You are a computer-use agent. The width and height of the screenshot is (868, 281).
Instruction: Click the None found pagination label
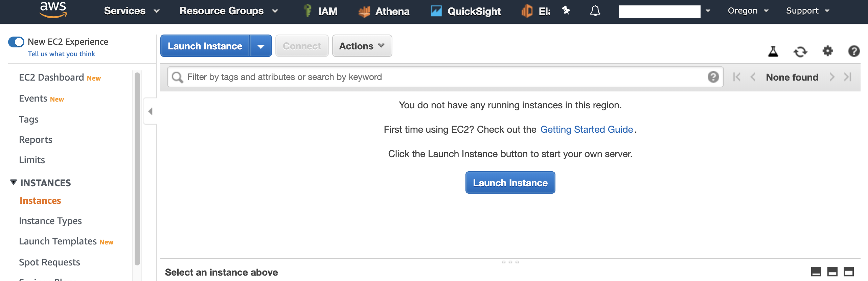coord(792,78)
